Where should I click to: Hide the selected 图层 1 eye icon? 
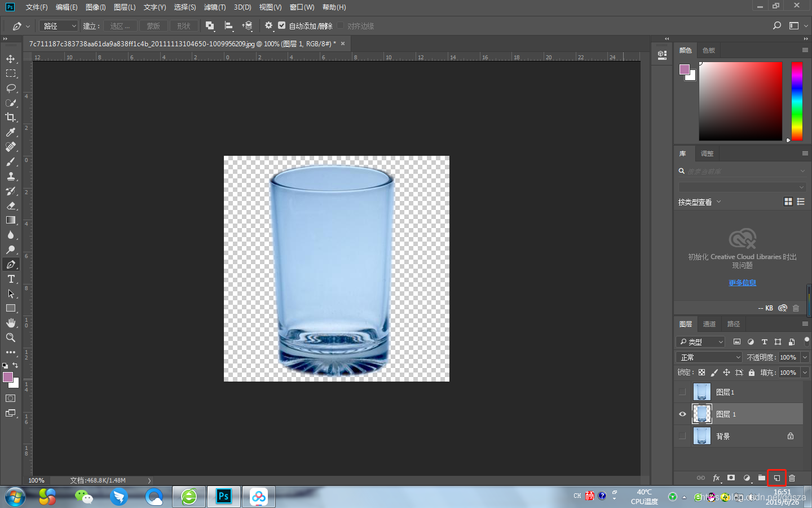[682, 414]
